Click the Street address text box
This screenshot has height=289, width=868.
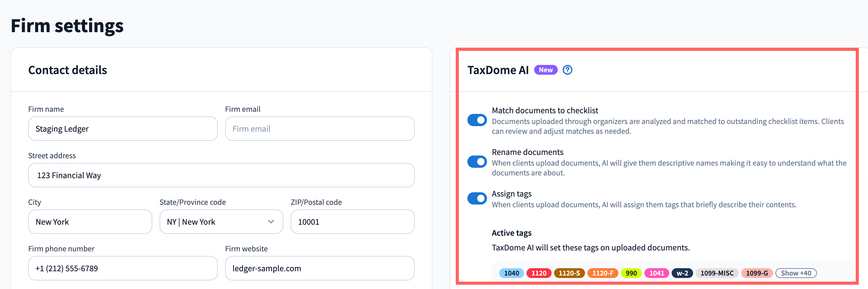[x=221, y=175]
